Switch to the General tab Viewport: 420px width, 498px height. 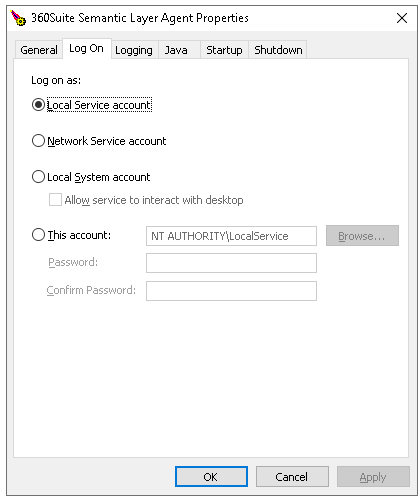click(39, 50)
